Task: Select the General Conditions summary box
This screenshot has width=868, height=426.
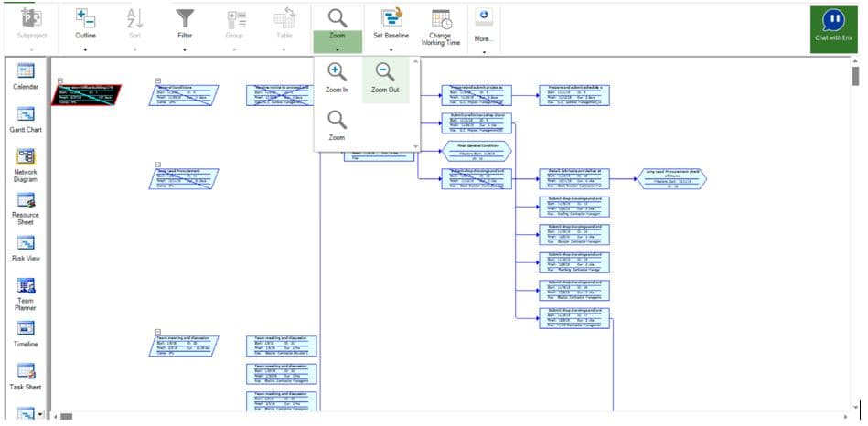Action: point(184,94)
